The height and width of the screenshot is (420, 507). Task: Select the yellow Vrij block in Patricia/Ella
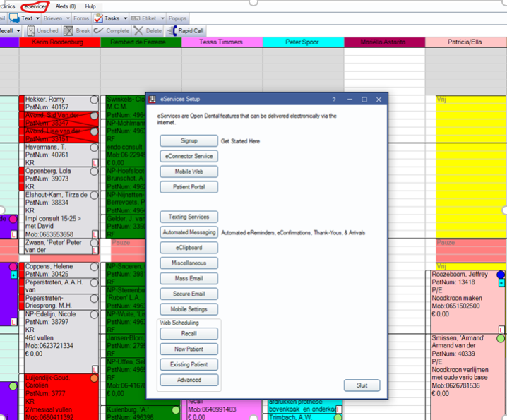click(471, 167)
